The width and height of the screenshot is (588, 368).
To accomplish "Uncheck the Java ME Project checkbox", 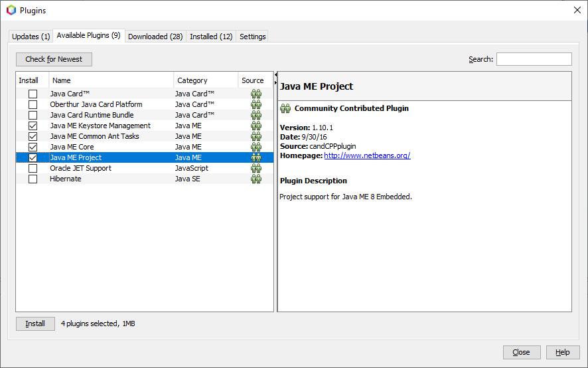I will (33, 157).
